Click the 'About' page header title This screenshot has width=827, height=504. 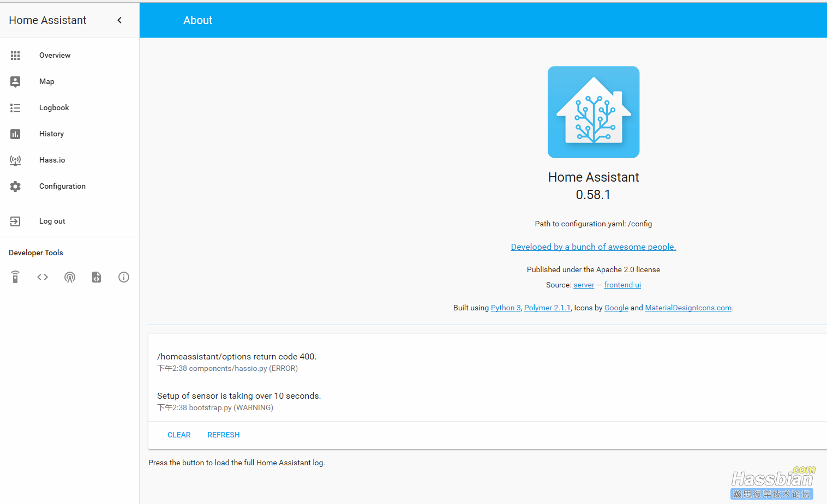(x=197, y=20)
